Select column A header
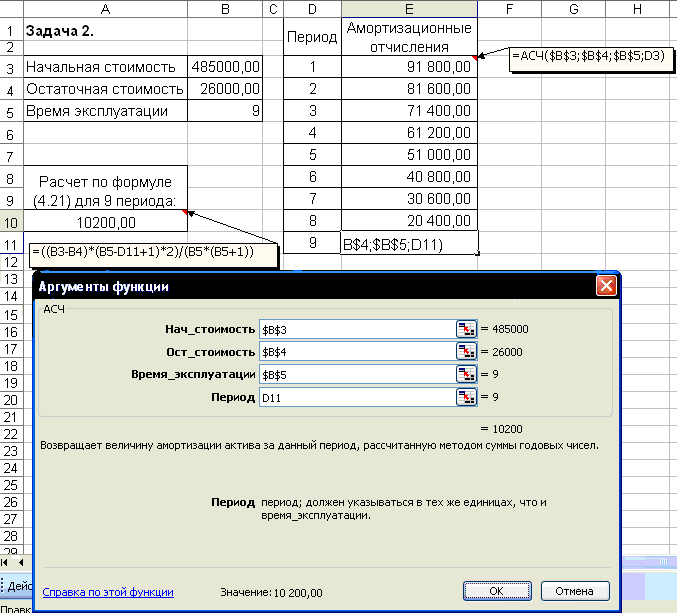 pos(105,9)
